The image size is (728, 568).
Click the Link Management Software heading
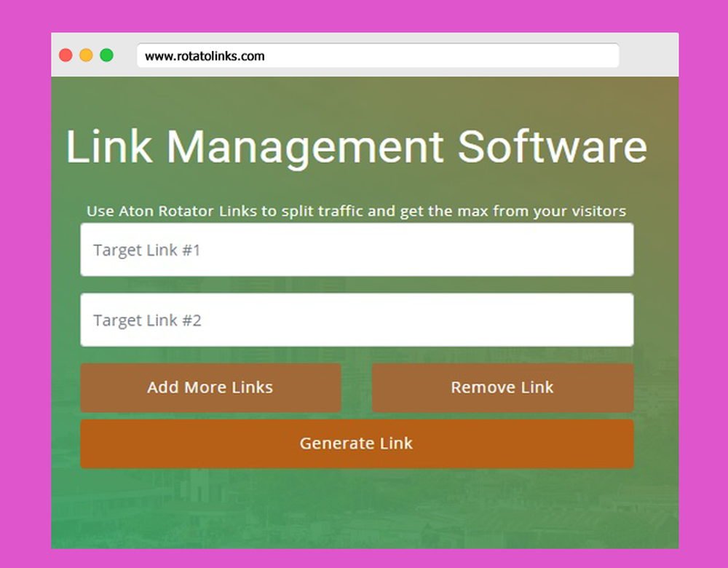pyautogui.click(x=357, y=147)
